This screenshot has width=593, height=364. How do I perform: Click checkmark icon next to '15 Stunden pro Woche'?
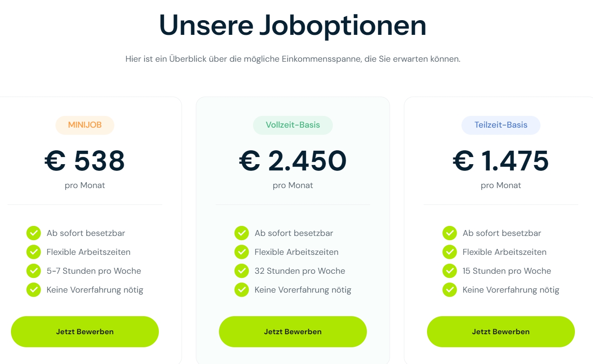coord(450,271)
